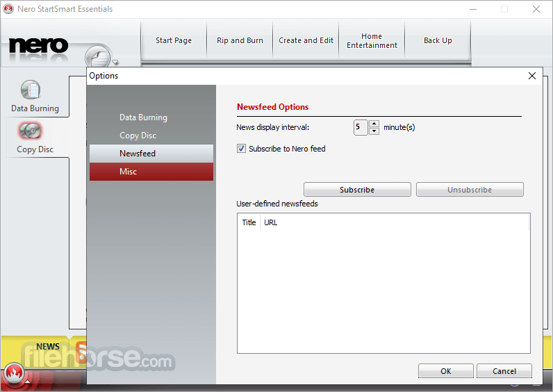
Task: Minimize the Nero StartSmart Essentials window
Action: 473,9
